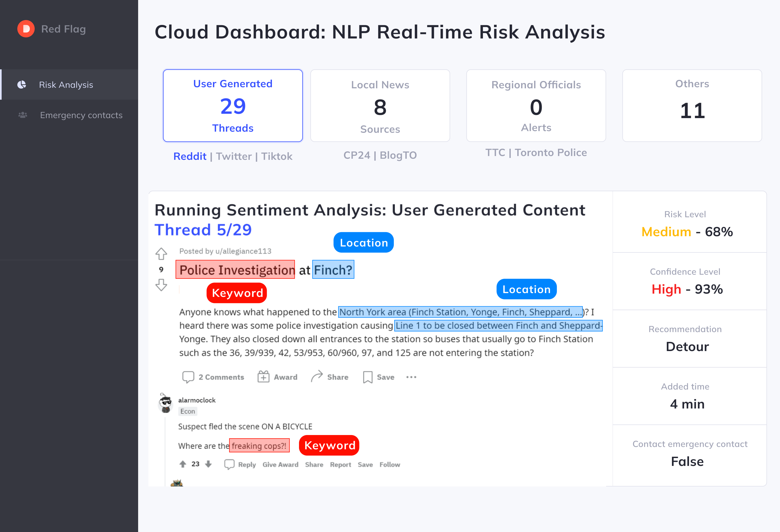Image resolution: width=780 pixels, height=532 pixels.
Task: Click the Red Flag logo icon
Action: pos(26,29)
